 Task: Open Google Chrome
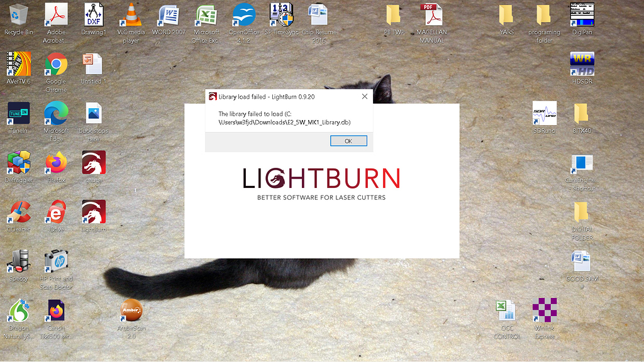(x=56, y=67)
